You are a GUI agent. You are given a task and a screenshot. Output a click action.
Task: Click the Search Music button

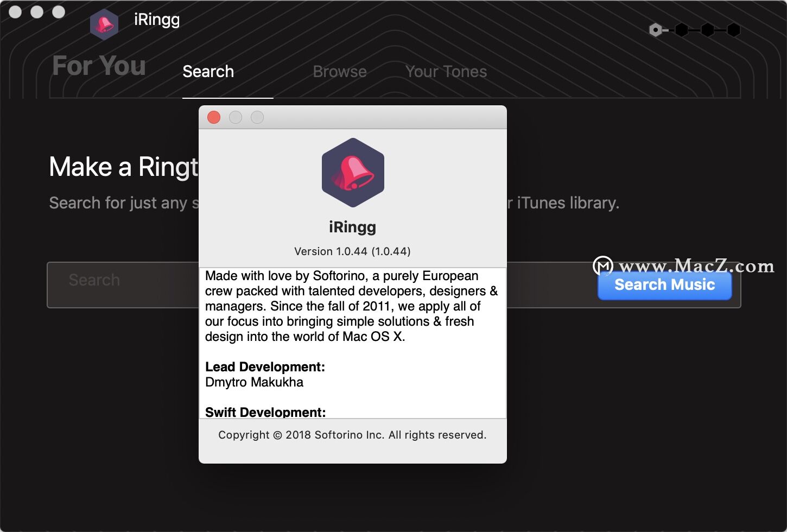point(665,285)
